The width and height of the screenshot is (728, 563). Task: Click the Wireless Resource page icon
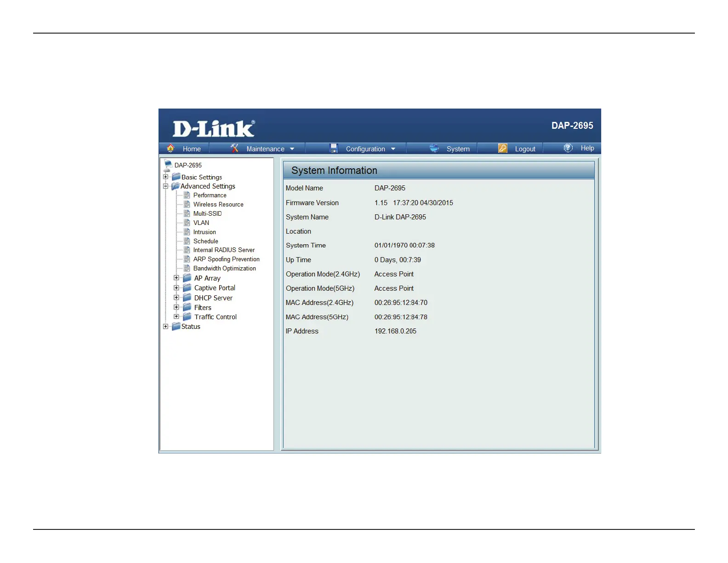click(187, 204)
